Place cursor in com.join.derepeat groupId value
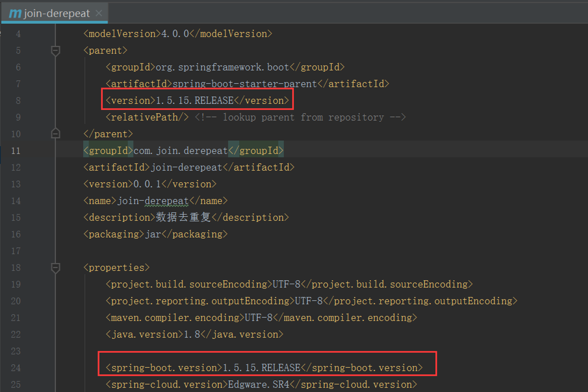 180,151
